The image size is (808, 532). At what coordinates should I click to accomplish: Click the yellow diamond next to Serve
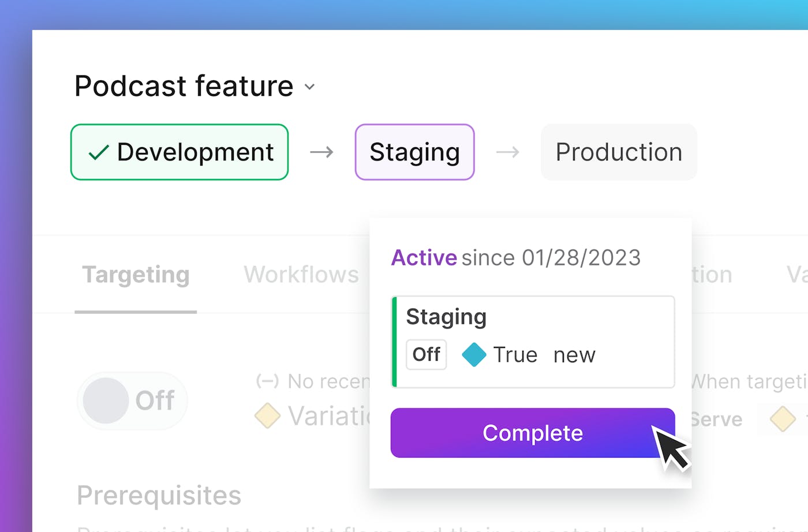[783, 419]
